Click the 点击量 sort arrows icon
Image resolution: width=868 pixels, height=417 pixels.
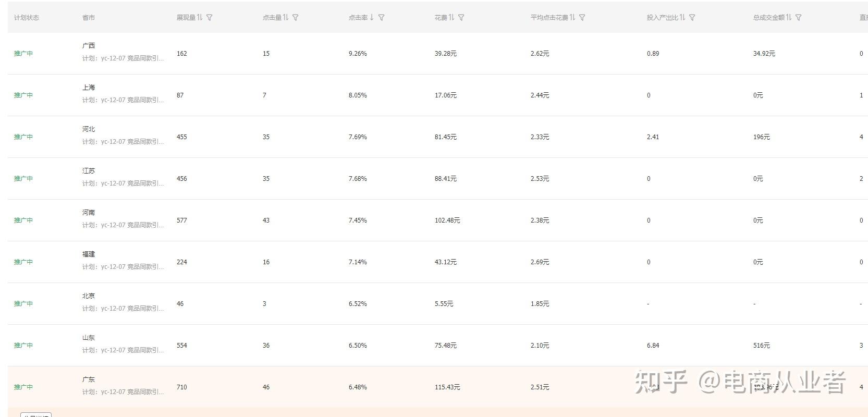click(286, 18)
